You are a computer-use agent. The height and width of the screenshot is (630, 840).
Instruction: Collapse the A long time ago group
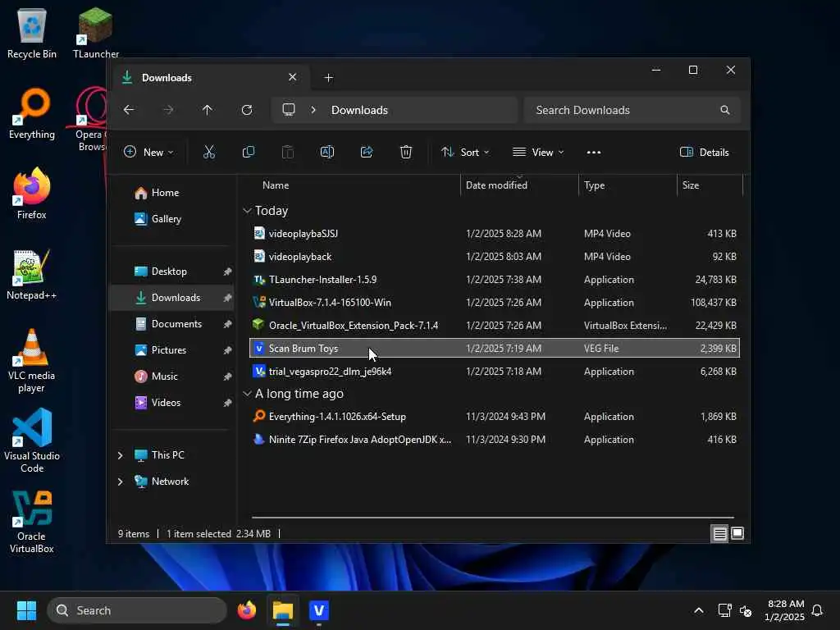coord(247,394)
